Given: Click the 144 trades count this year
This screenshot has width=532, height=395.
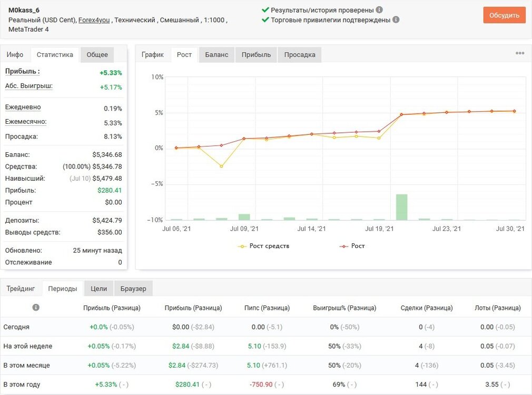Looking at the screenshot, I should tap(421, 384).
